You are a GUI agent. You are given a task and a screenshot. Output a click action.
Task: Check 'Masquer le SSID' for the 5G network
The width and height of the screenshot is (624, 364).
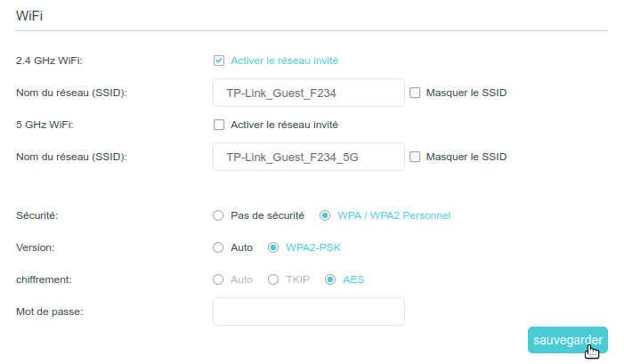click(x=415, y=157)
